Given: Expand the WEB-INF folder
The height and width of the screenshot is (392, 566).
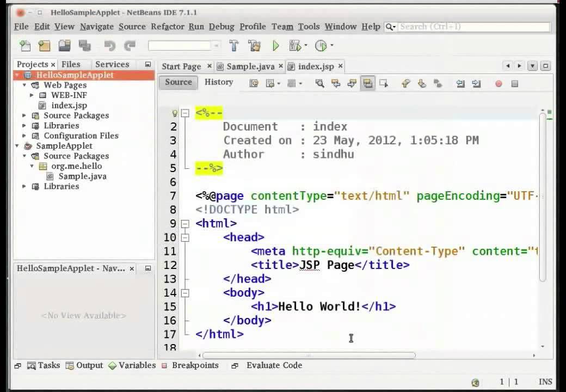Looking at the screenshot, I should pyautogui.click(x=32, y=95).
